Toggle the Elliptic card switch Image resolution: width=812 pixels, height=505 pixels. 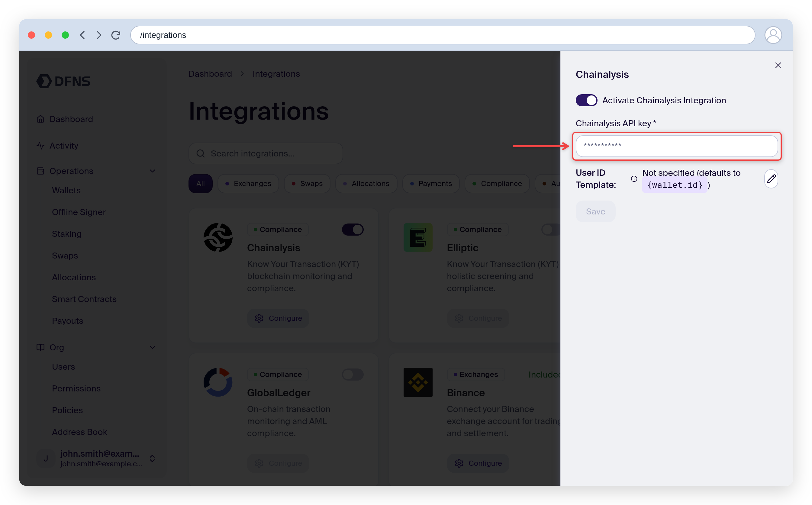click(x=550, y=230)
